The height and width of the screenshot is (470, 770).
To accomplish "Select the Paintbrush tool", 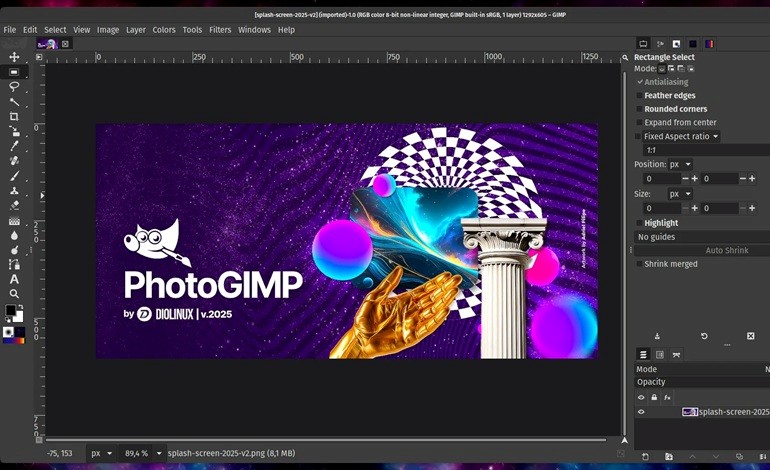I will (x=14, y=176).
